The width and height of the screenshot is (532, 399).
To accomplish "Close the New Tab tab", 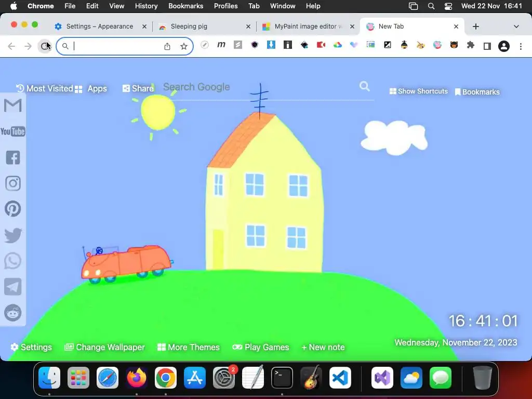I will [456, 26].
